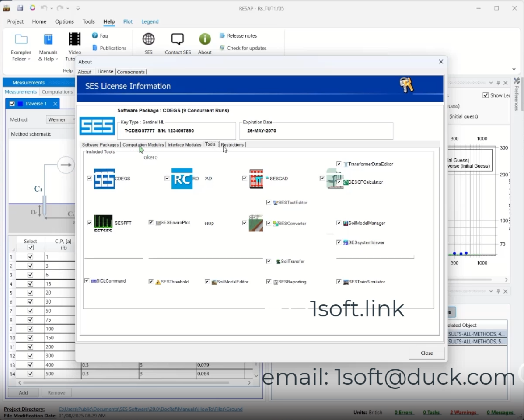Collapse the ribbon chevron
Screen dimensions: 524x420
point(514,69)
